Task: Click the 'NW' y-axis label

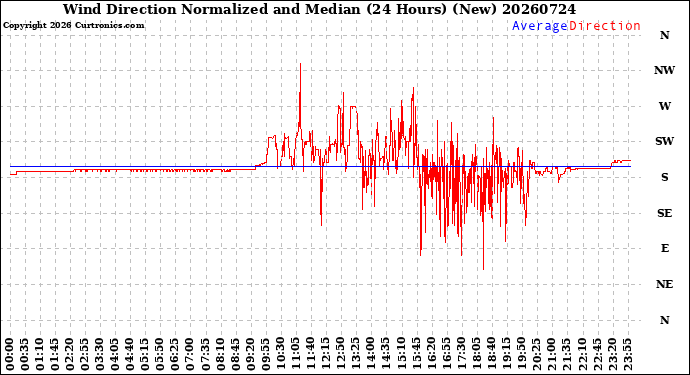Action: [664, 70]
